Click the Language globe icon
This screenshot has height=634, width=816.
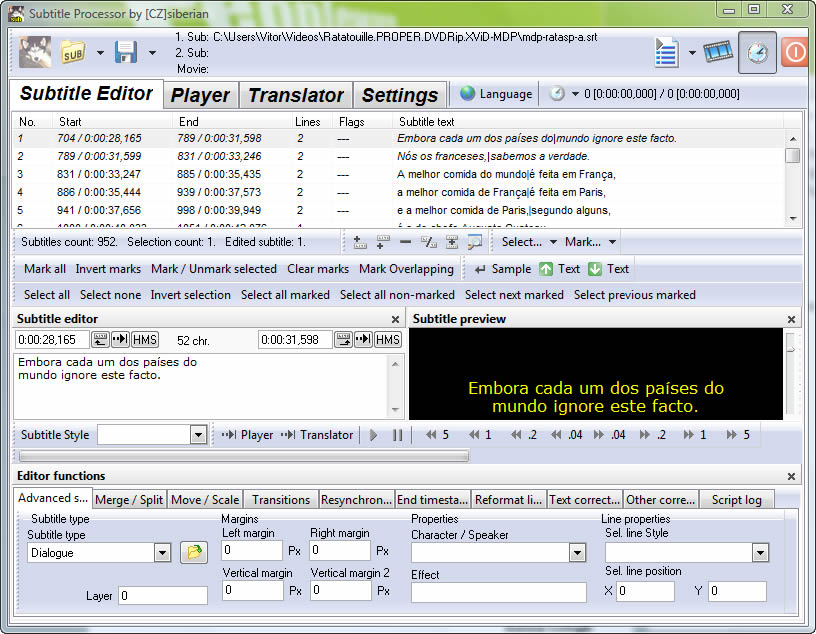[x=467, y=94]
